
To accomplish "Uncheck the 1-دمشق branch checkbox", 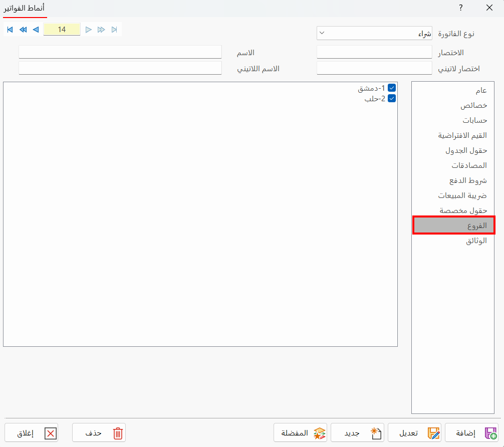I will pos(391,88).
